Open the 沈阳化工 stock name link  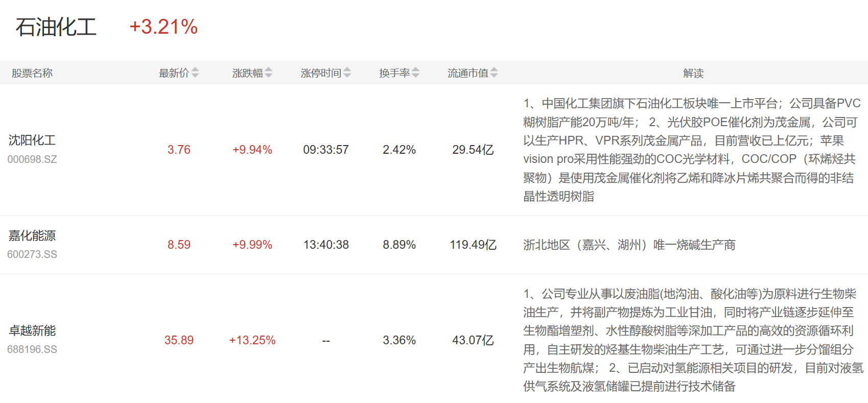coord(32,140)
